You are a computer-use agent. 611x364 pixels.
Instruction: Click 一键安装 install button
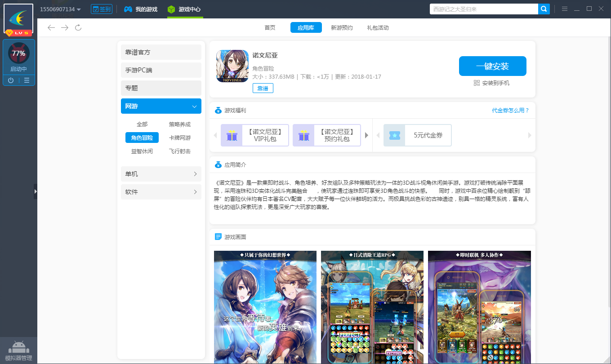[493, 67]
